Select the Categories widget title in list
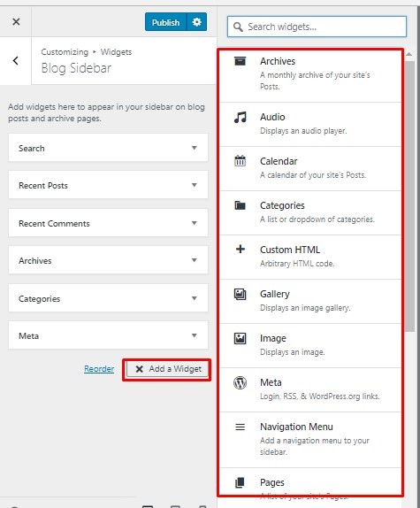Image resolution: width=420 pixels, height=508 pixels. (282, 205)
